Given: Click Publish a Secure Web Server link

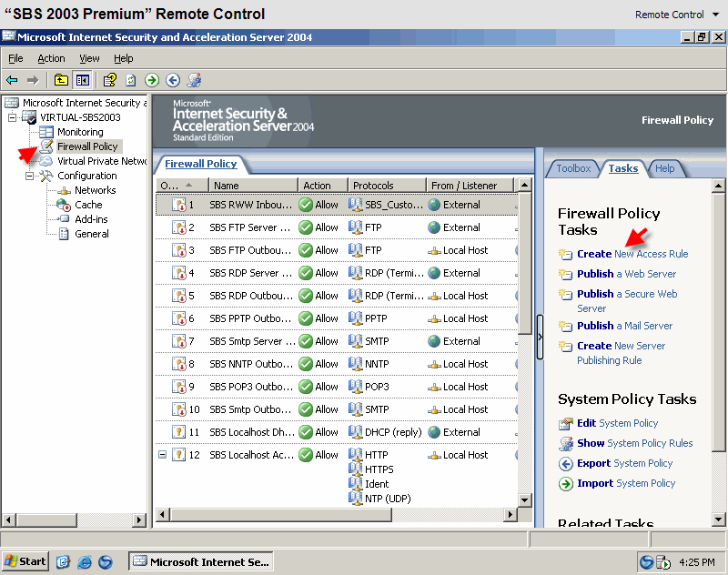Looking at the screenshot, I should (627, 301).
